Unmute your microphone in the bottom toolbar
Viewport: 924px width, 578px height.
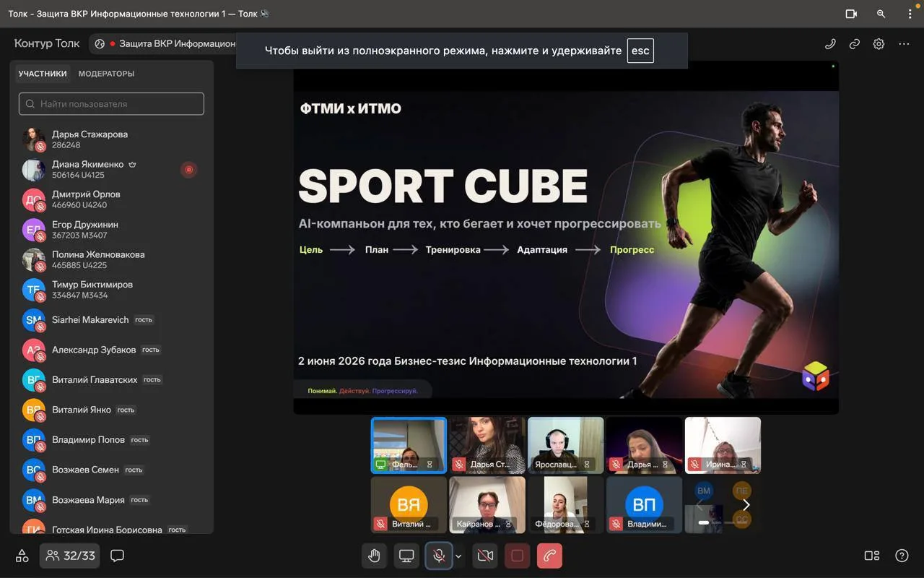pyautogui.click(x=438, y=556)
